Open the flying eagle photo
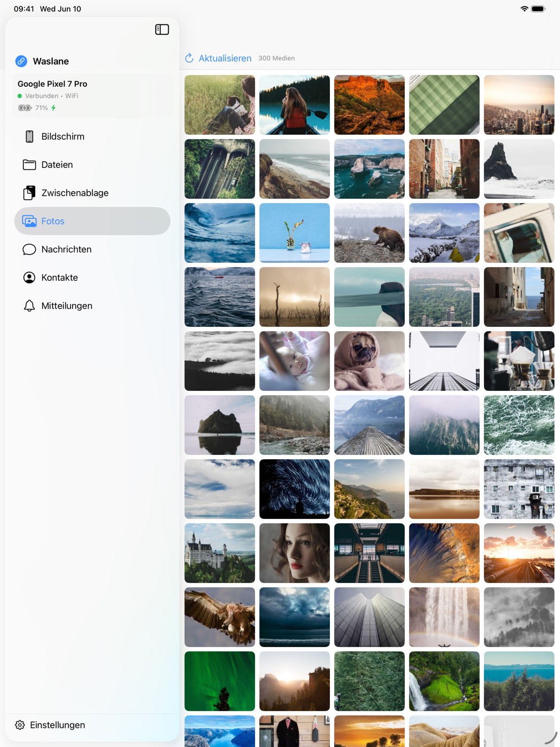560x747 pixels. click(x=220, y=617)
